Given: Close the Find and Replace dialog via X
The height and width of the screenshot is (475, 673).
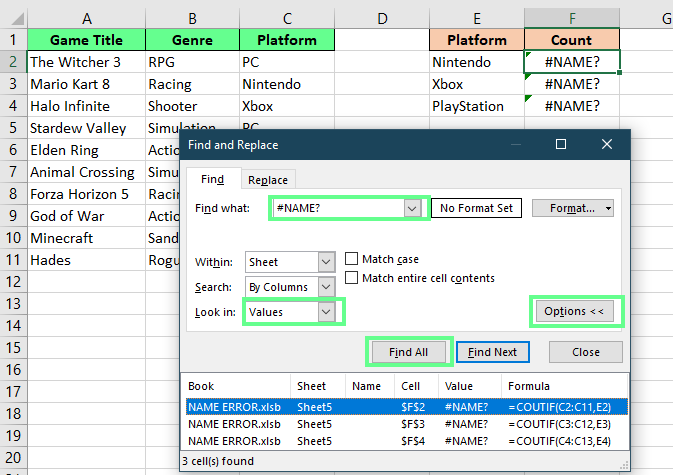Looking at the screenshot, I should pos(606,144).
